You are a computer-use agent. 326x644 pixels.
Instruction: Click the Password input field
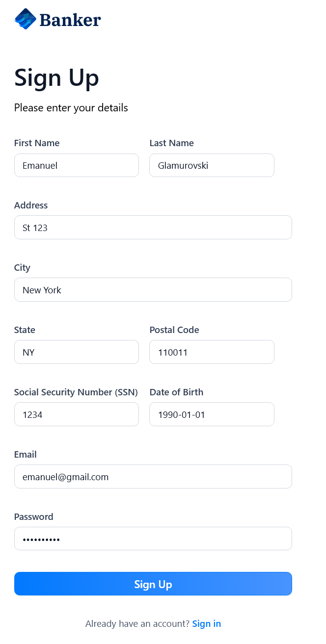click(153, 539)
